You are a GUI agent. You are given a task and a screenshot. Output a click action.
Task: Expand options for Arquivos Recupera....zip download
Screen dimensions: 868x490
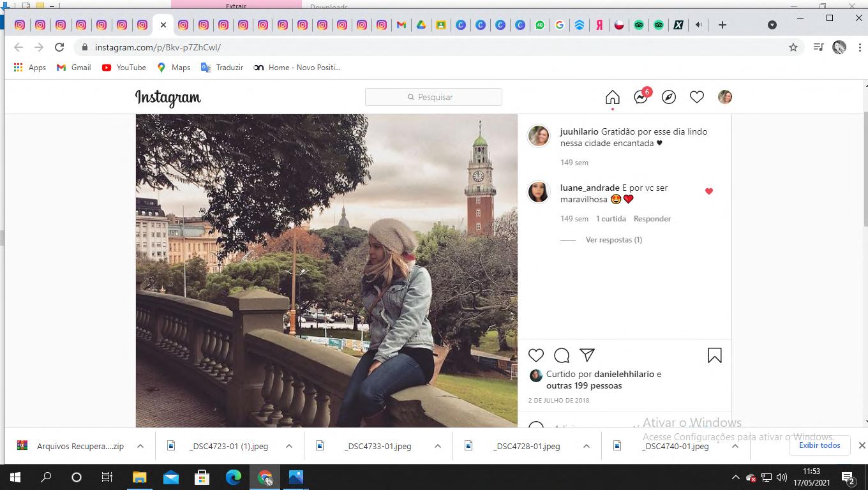tap(140, 446)
